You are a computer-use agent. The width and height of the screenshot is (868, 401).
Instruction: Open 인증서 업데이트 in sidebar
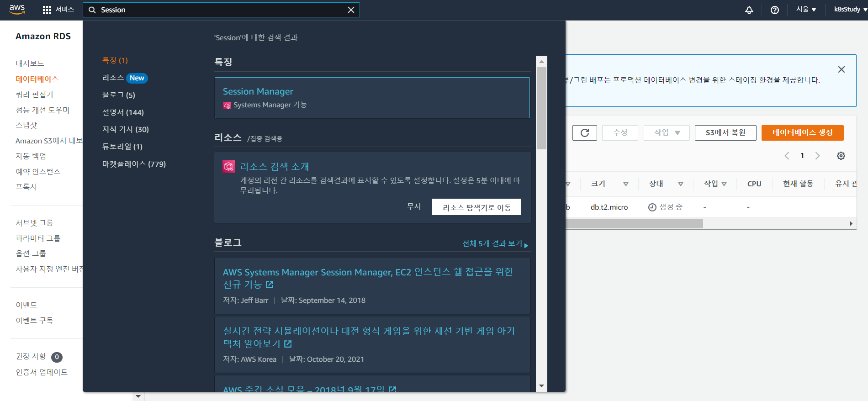point(42,372)
